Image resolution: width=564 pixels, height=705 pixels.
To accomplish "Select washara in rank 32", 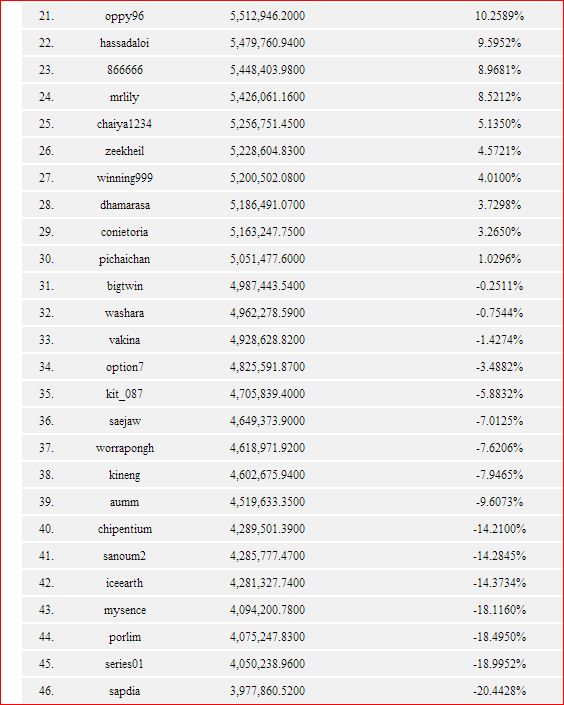I will pos(125,313).
